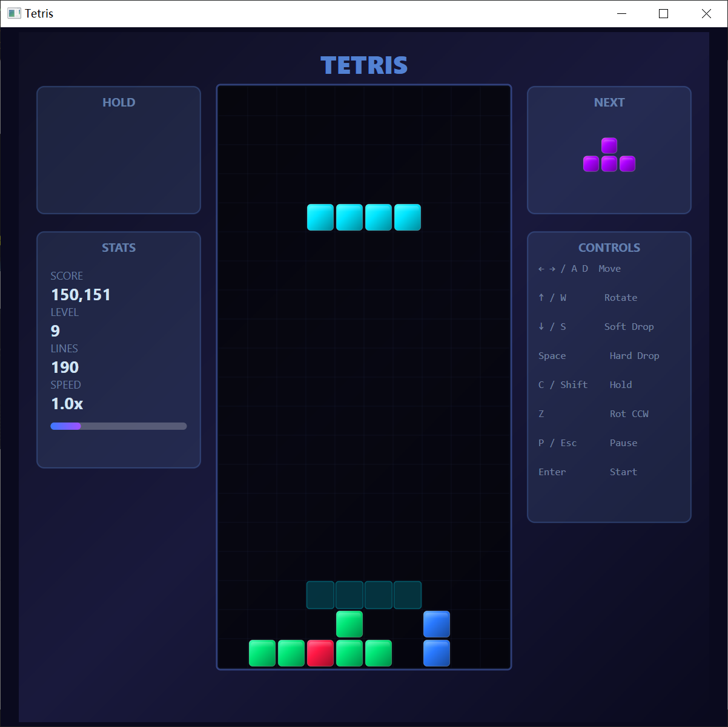This screenshot has height=727, width=728.
Task: Click the Pause label in Controls
Action: click(623, 443)
